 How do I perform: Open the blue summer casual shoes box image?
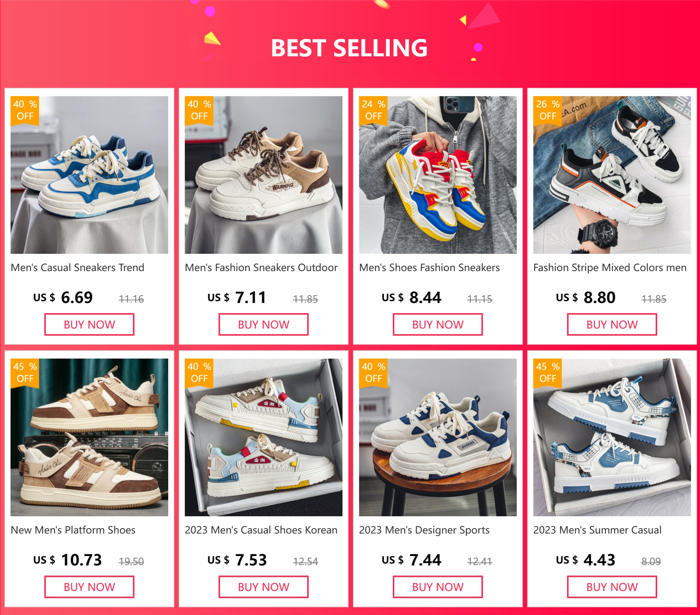click(x=612, y=437)
